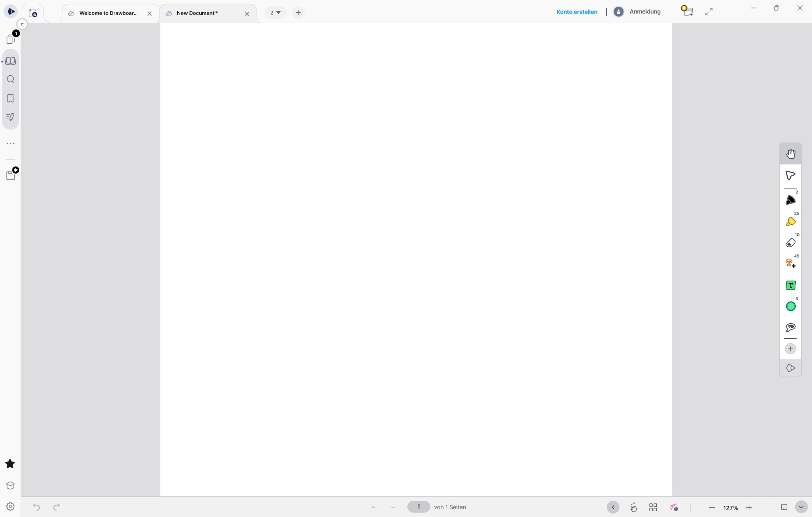Screen dimensions: 812x517
Task: Pick the Highlighter tool
Action: [x=790, y=221]
